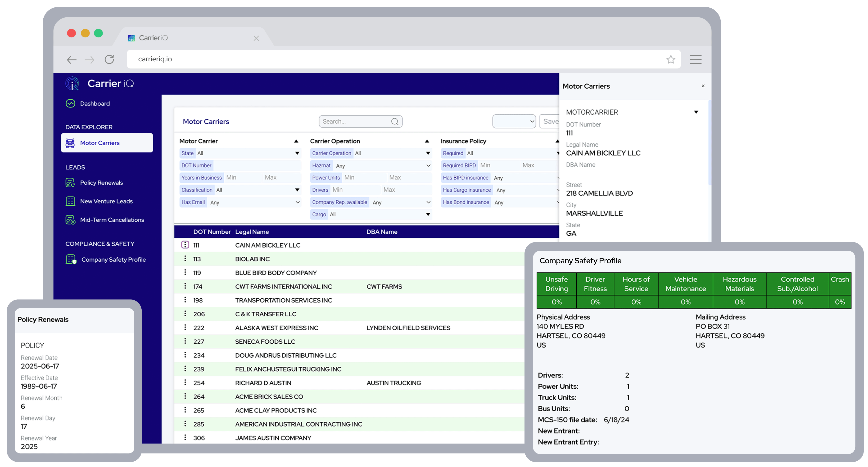The image size is (868, 467).
Task: Click the Dashboard icon in sidebar
Action: [x=70, y=103]
